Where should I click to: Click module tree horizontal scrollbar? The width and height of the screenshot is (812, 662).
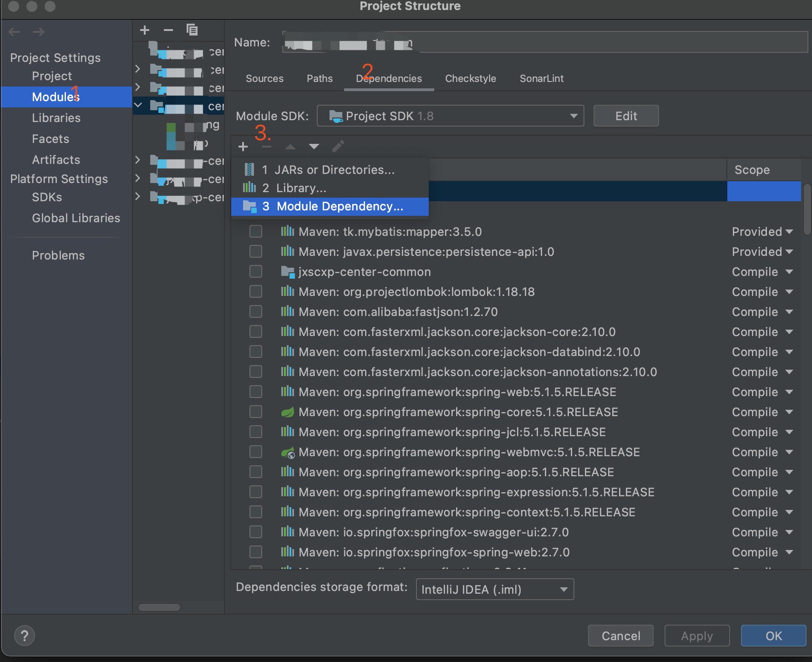pos(159,607)
